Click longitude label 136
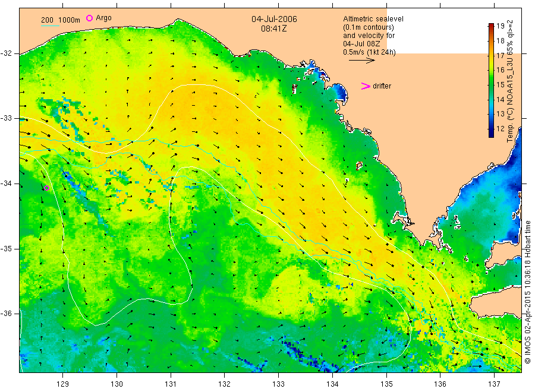Image resolution: width=535 pixels, height=392 pixels. tap(440, 384)
